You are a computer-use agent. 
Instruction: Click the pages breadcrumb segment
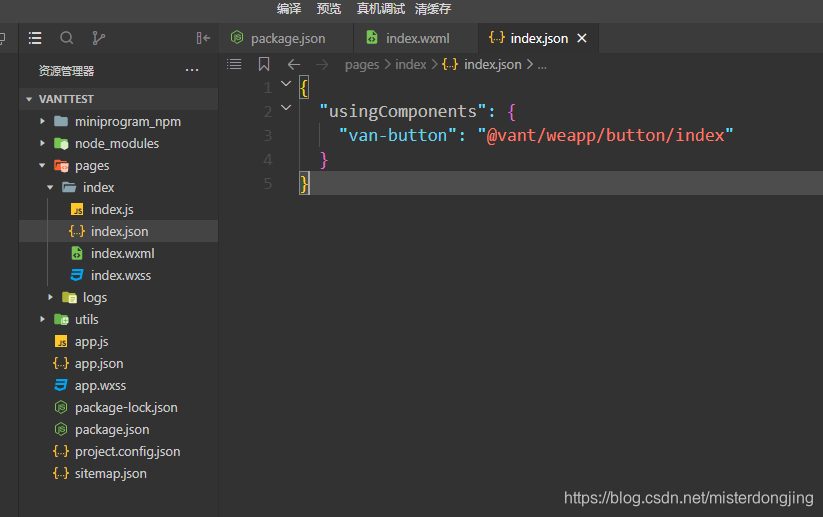click(x=362, y=65)
